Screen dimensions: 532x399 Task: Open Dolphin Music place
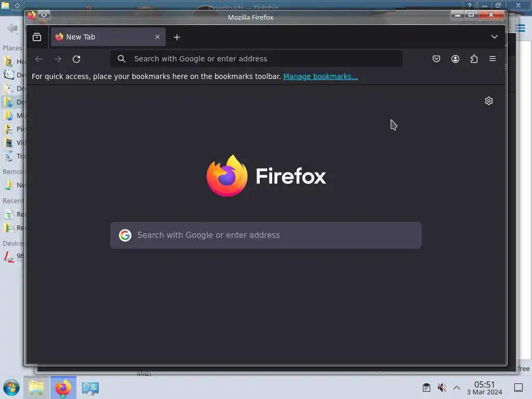coord(14,115)
